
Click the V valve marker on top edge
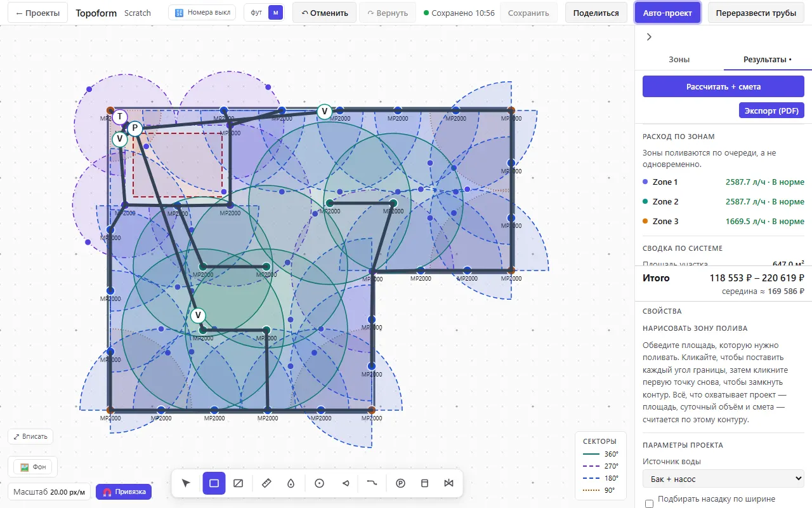click(324, 112)
